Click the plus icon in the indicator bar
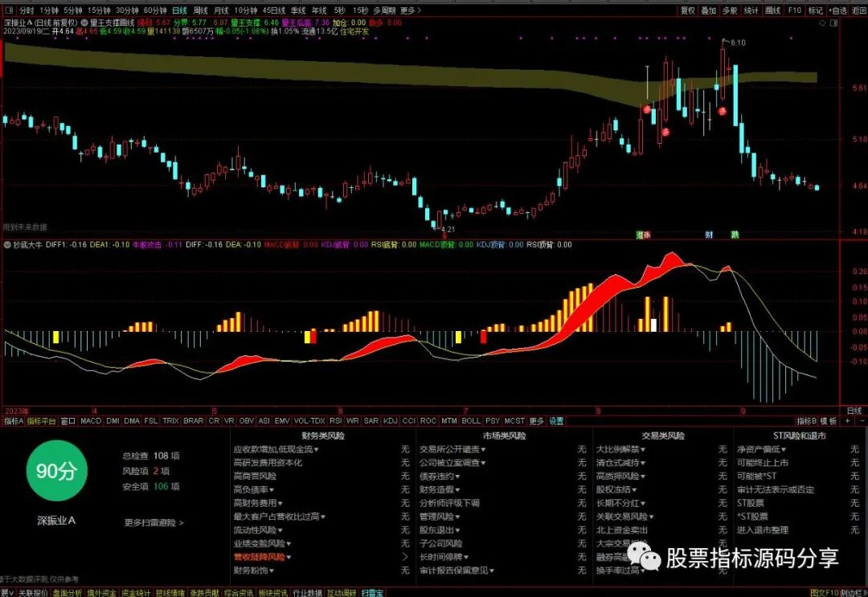 point(847,421)
